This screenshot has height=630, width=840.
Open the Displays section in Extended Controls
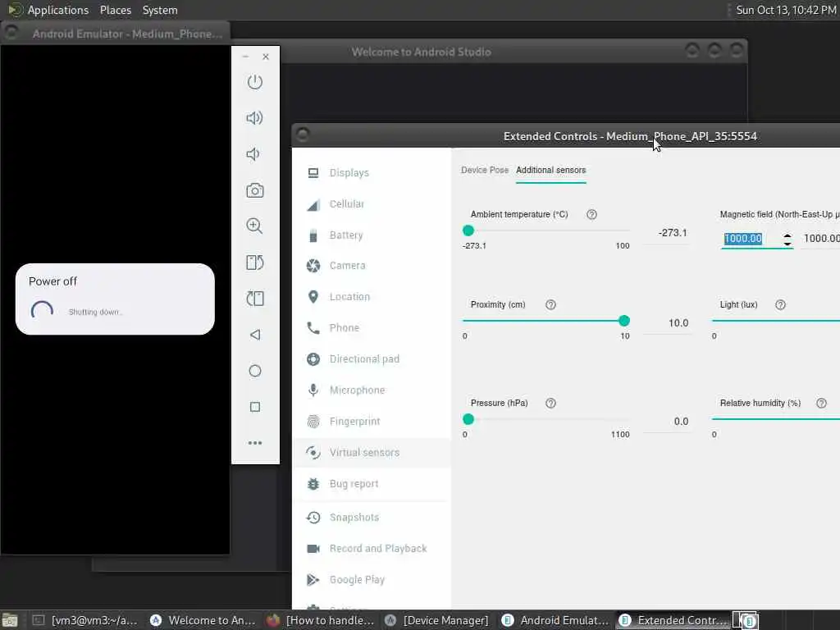coord(371,173)
